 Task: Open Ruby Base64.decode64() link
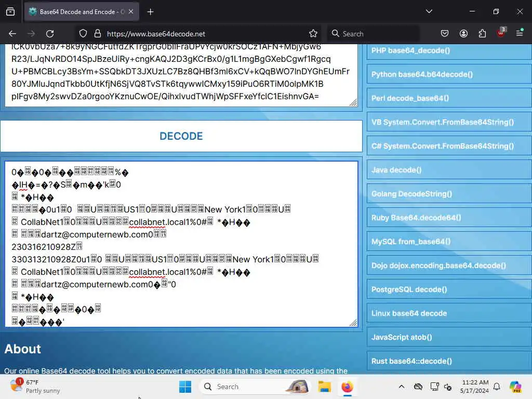click(449, 218)
